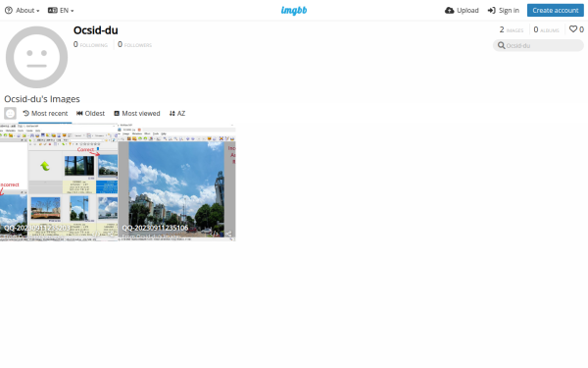
Task: Select the AZ sort tab
Action: coord(177,114)
